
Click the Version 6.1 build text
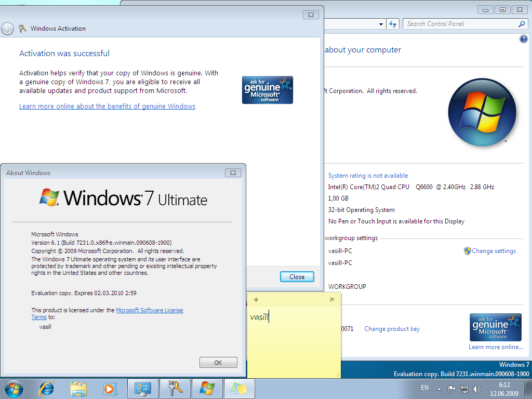(x=101, y=243)
